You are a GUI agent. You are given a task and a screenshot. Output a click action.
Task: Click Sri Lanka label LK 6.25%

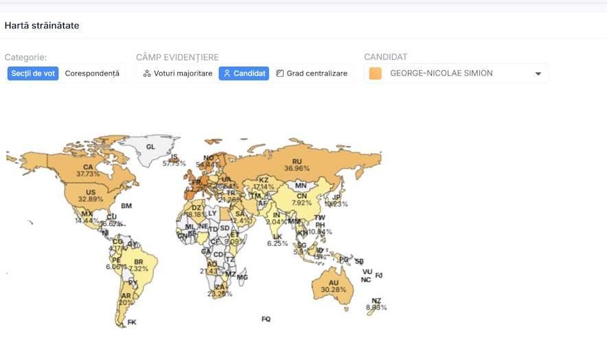coord(277,240)
